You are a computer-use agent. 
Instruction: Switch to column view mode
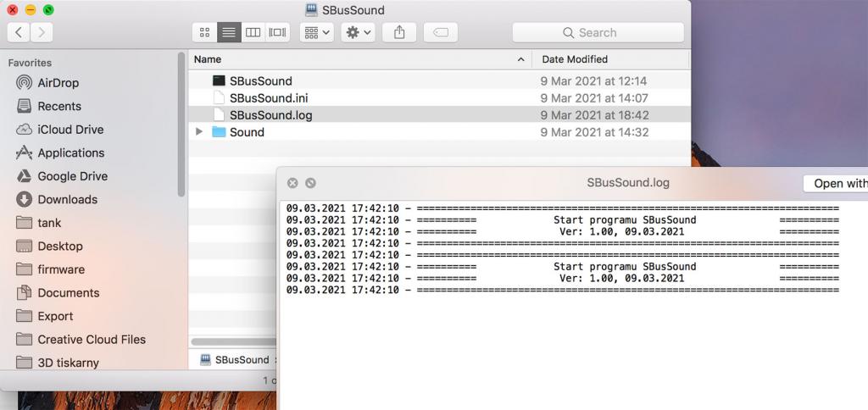click(253, 32)
